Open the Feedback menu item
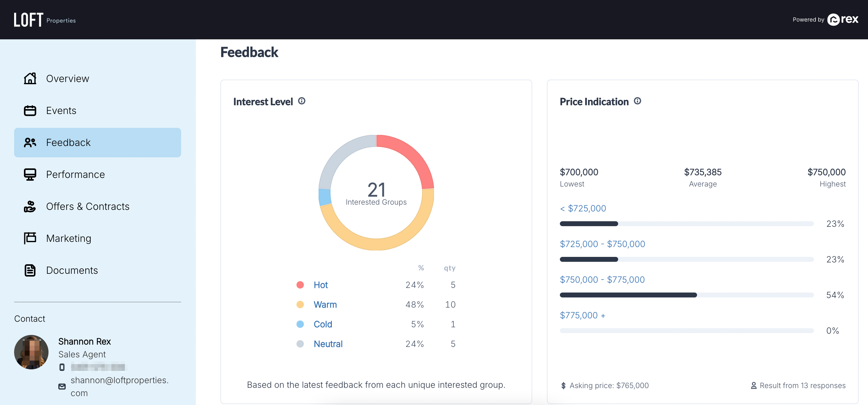The image size is (868, 405). [x=97, y=142]
